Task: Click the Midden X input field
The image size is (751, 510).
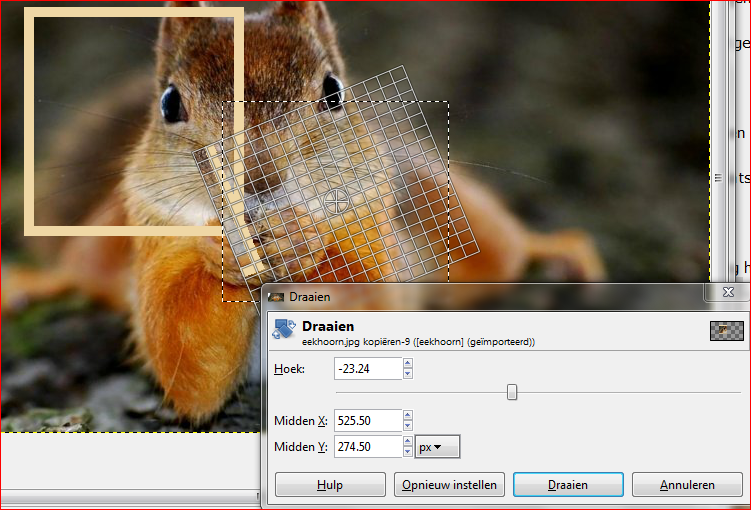Action: 367,420
